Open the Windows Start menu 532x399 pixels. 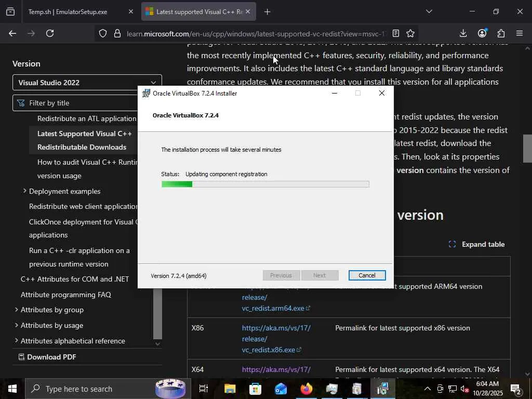12,389
